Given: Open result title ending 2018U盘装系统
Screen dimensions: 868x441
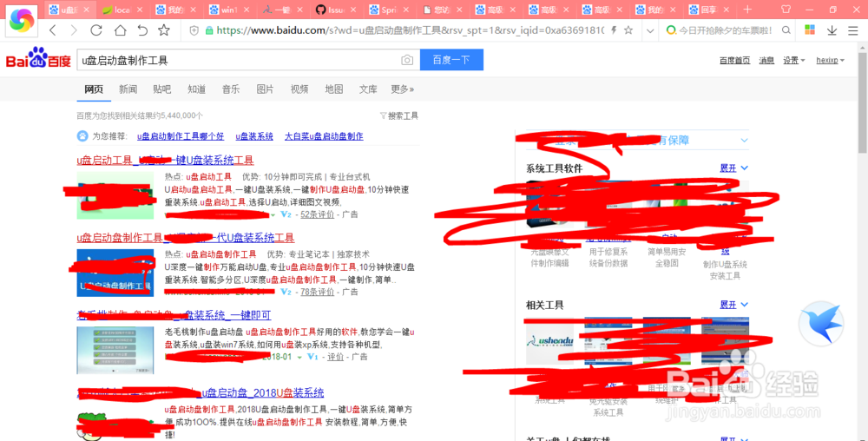Looking at the screenshot, I should point(263,393).
